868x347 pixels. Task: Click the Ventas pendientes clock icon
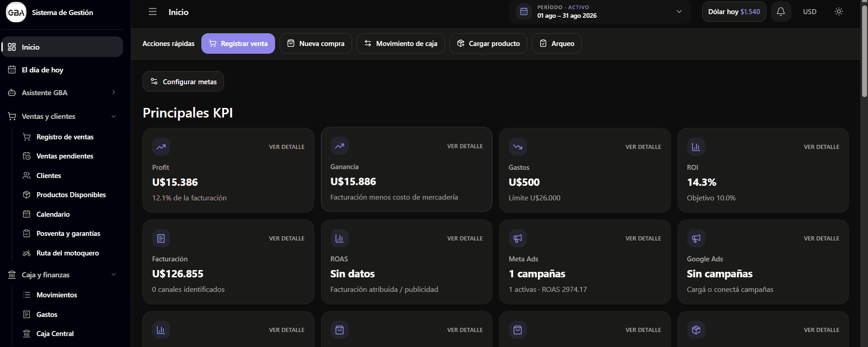coord(27,156)
